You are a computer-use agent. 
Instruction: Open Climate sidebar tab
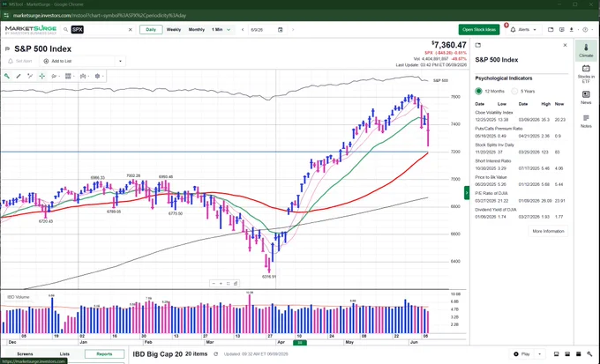tap(586, 50)
